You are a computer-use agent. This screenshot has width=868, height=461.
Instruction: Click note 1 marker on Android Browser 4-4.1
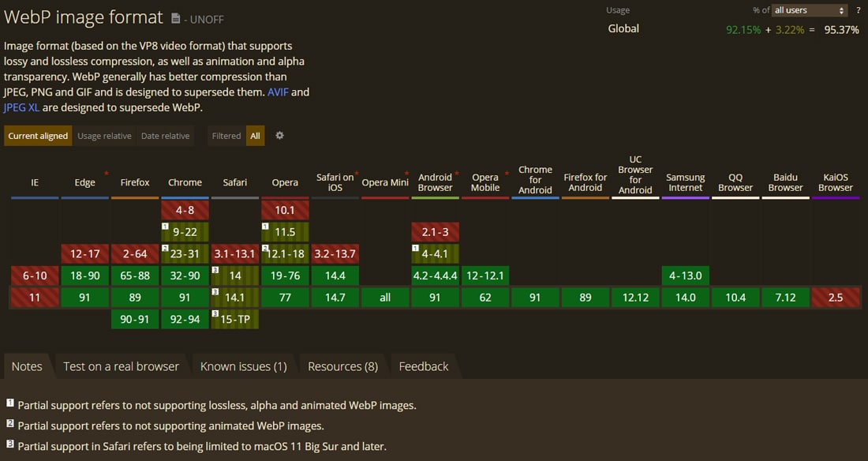pos(416,249)
